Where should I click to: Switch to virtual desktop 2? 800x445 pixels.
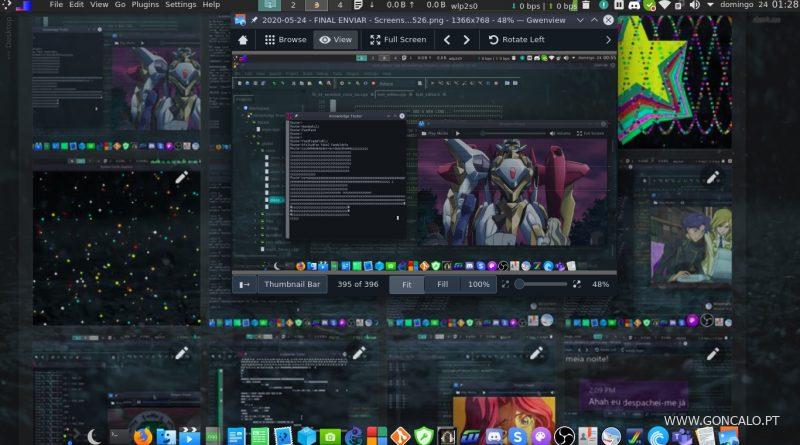[x=293, y=5]
